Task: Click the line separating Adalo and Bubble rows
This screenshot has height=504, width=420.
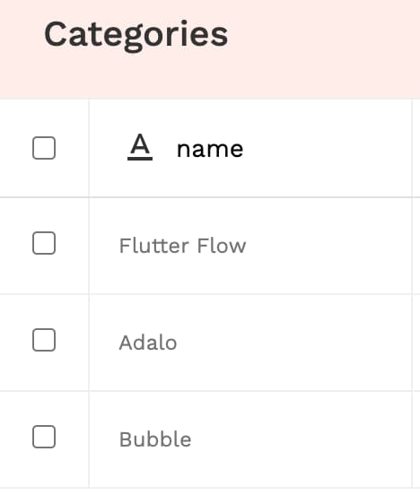Action: pyautogui.click(x=210, y=391)
